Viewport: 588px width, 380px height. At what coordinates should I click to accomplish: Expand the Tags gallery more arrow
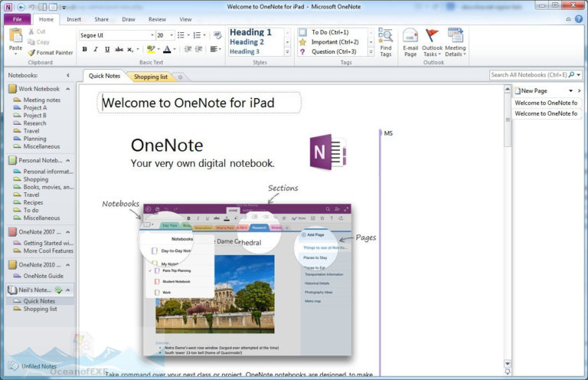coord(371,52)
